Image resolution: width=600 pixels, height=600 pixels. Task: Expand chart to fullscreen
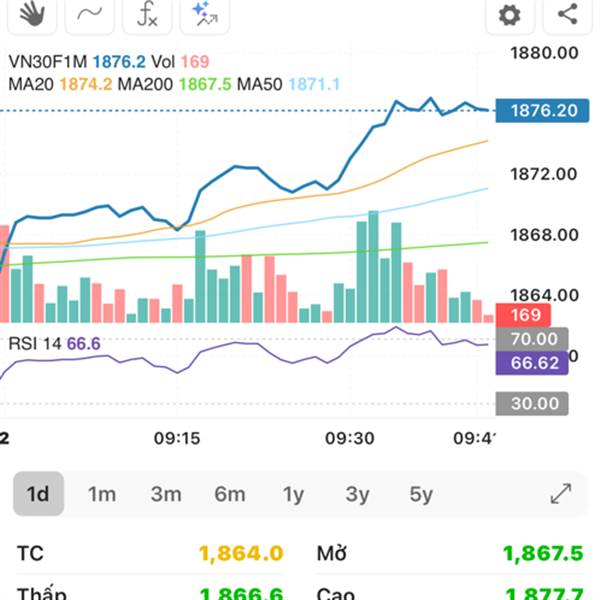[x=561, y=493]
